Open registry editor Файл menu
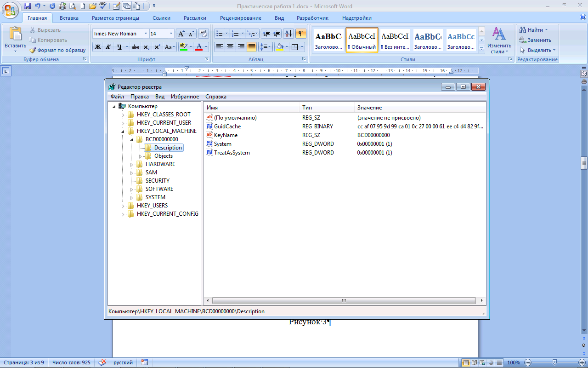The height and width of the screenshot is (368, 588). coord(117,97)
